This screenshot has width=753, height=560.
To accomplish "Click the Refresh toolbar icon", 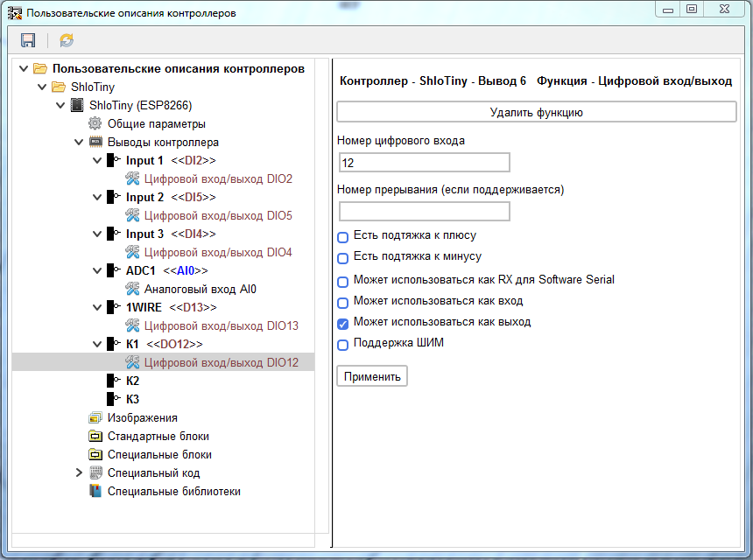I will (67, 40).
